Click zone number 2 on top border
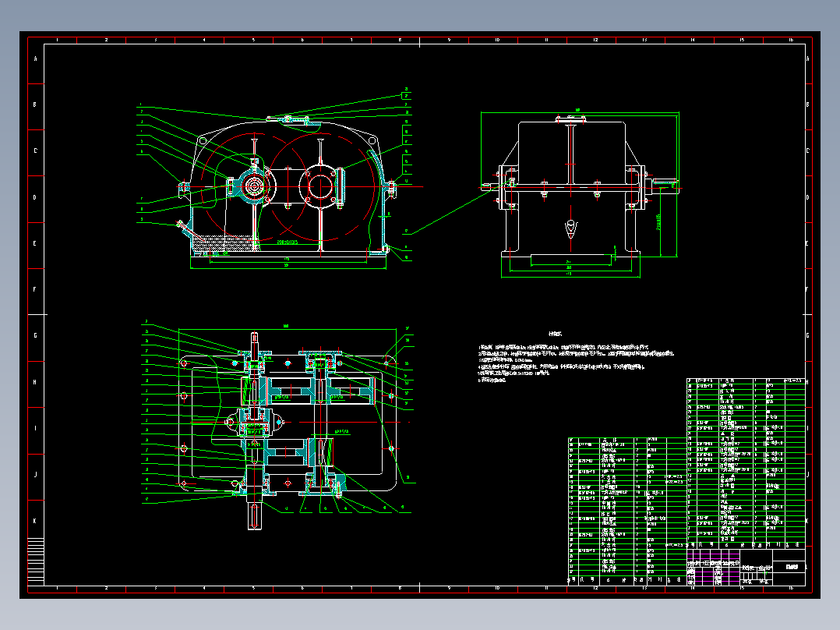 [106, 40]
